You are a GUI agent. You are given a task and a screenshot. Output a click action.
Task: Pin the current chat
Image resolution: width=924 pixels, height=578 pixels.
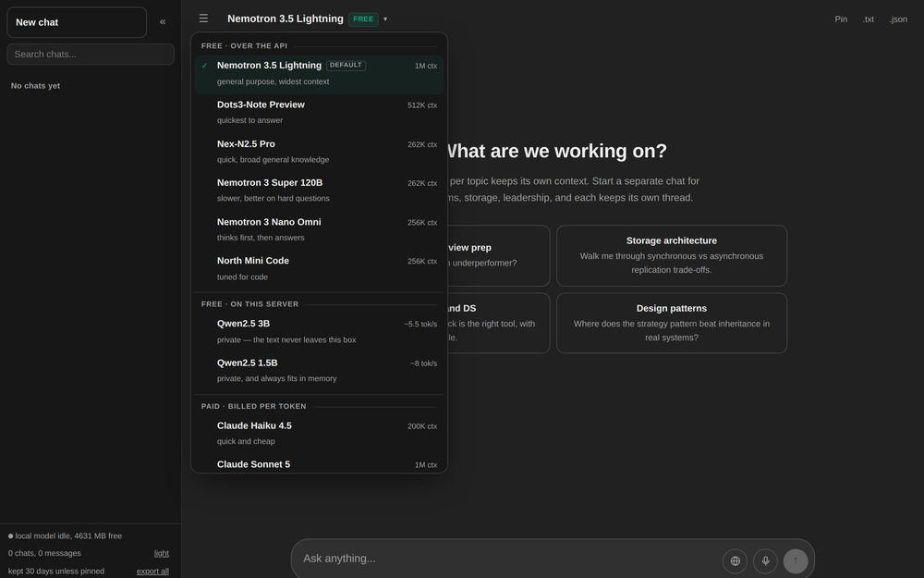coord(841,19)
